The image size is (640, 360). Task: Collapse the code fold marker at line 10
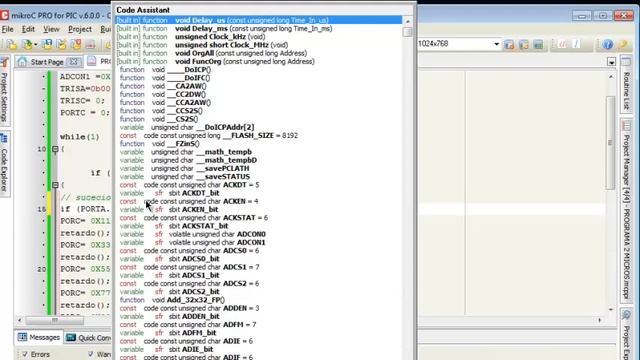55,149
